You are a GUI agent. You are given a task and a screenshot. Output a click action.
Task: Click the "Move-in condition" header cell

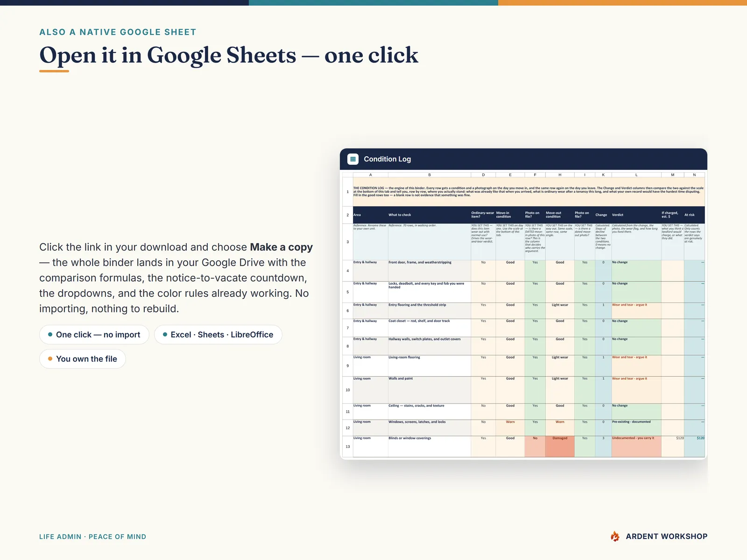tap(510, 215)
